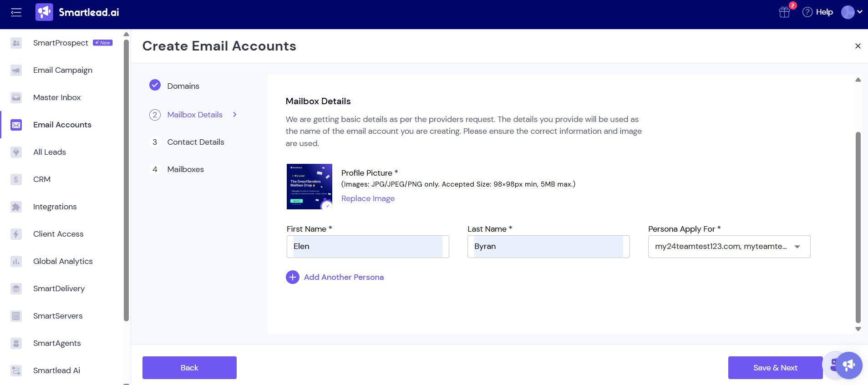
Task: Click the SmartServers server icon
Action: click(16, 316)
